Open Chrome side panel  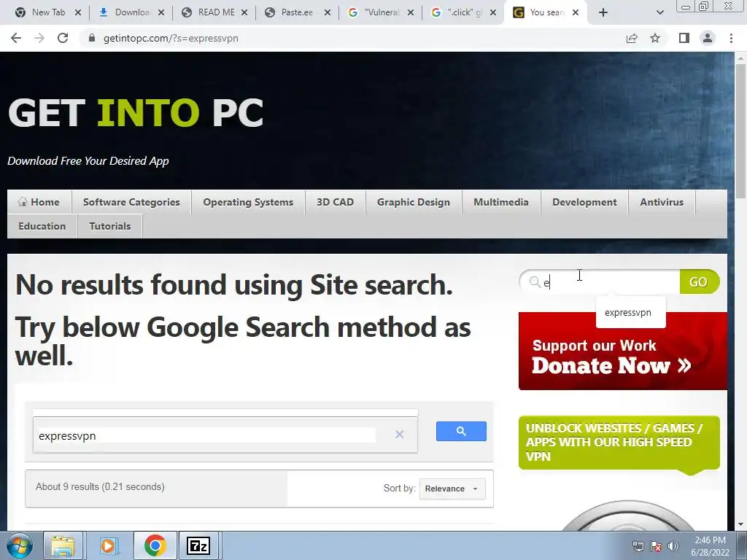(684, 38)
